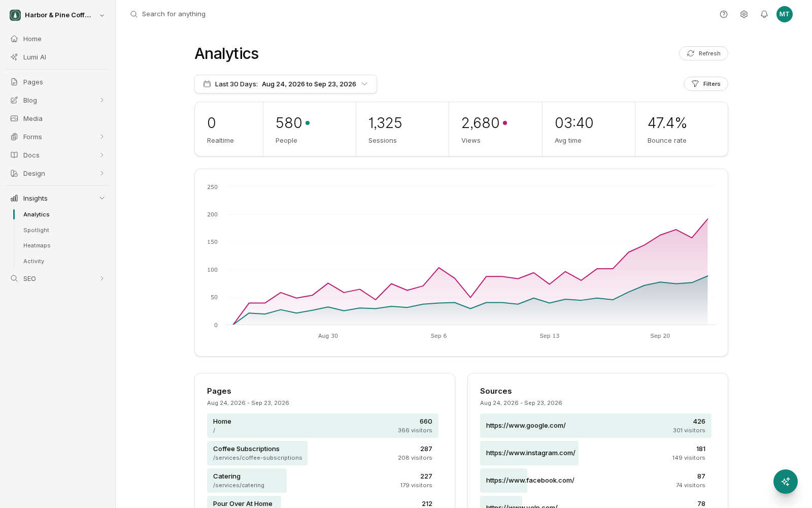Open Spotlight in the Insights submenu

(36, 230)
